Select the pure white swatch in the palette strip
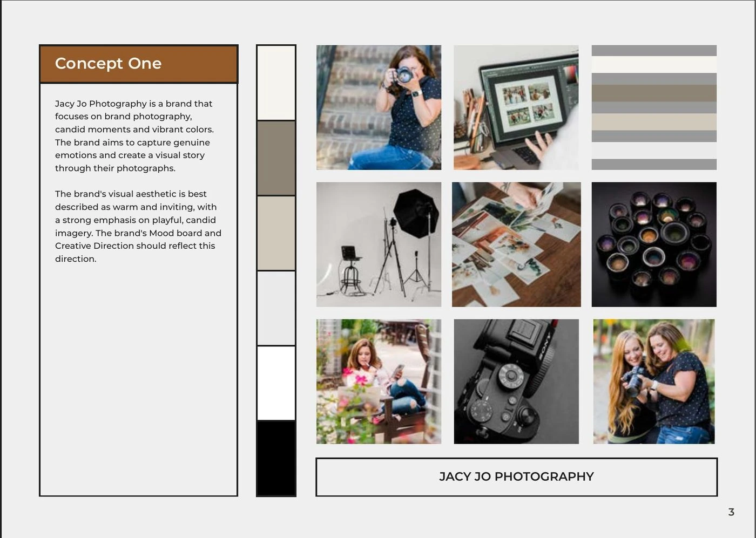The width and height of the screenshot is (756, 538). (276, 383)
